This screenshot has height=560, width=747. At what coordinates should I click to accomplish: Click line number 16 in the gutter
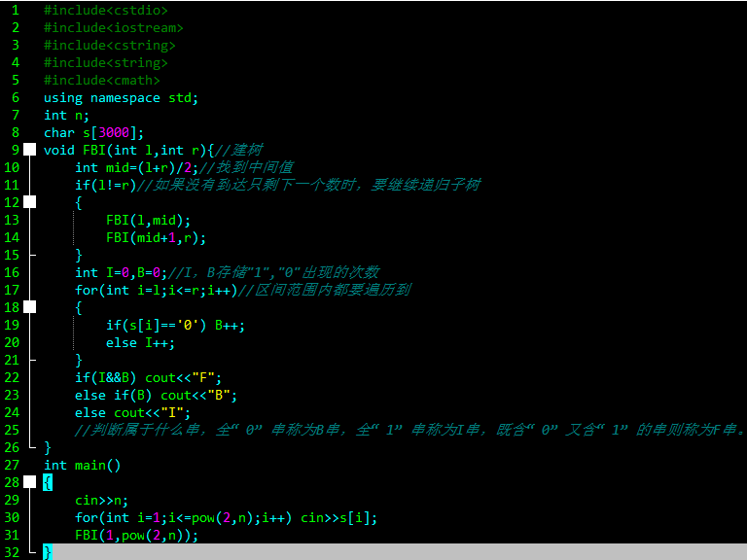[x=12, y=272]
